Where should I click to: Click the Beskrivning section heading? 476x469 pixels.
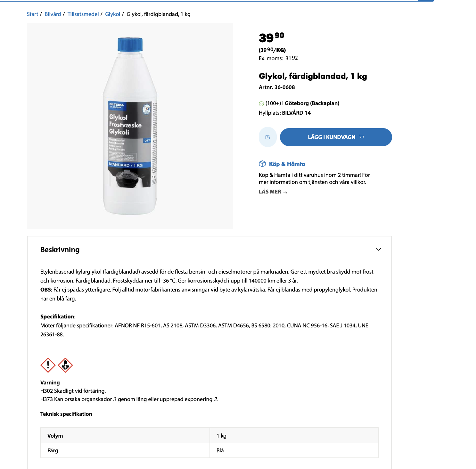tap(60, 250)
